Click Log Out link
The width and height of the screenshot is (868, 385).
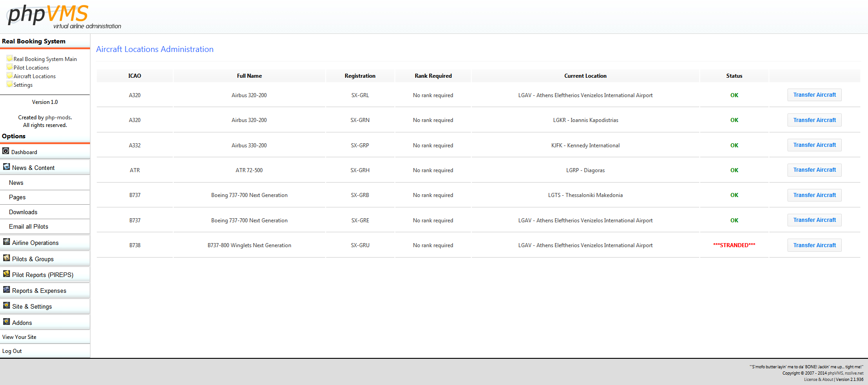click(x=12, y=351)
